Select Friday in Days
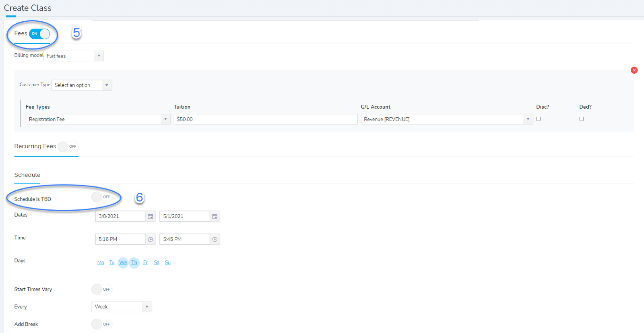Viewport: 644px width, 333px height. tap(145, 263)
